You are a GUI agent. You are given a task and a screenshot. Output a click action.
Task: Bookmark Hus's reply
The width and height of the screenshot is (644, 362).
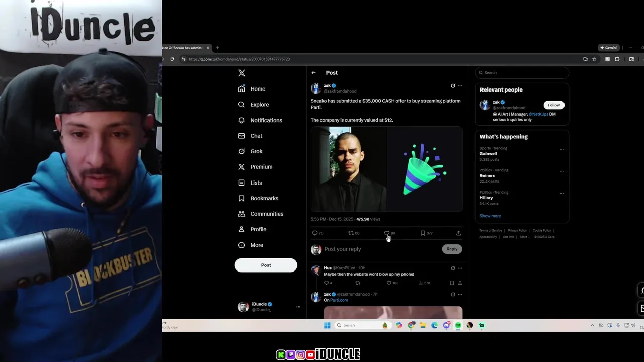pyautogui.click(x=452, y=283)
